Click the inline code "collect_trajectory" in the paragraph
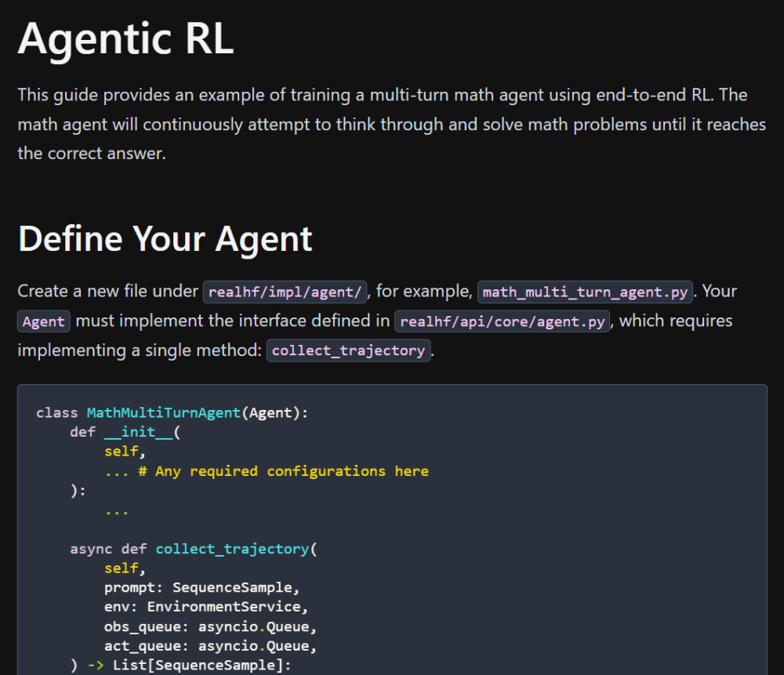Viewport: 784px width, 675px height. tap(349, 350)
